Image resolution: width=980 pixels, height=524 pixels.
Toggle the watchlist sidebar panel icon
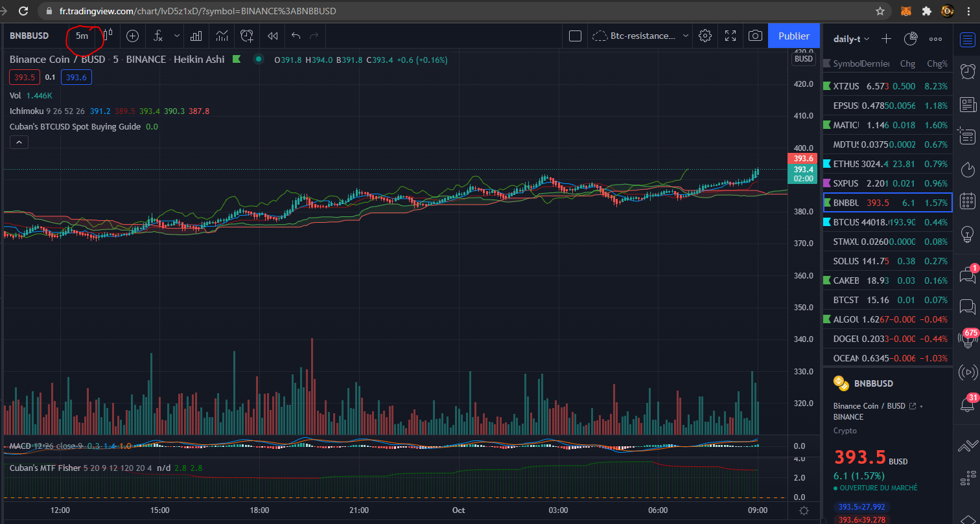point(967,40)
